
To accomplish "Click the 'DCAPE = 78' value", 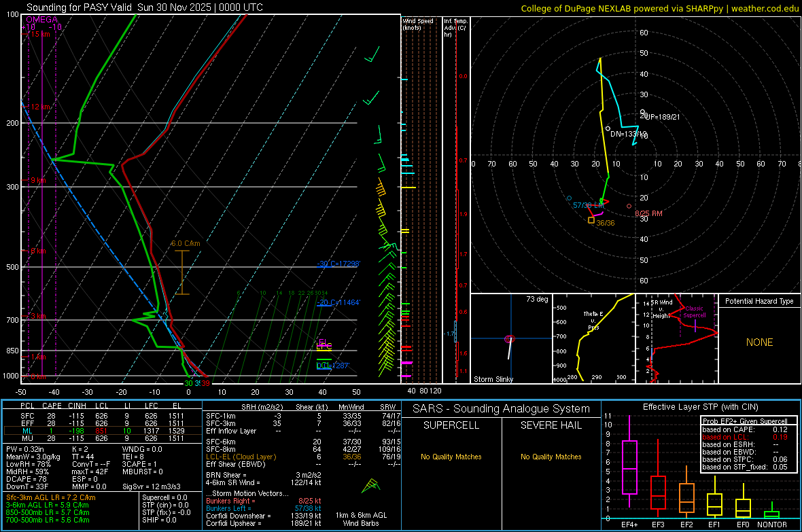I will [x=26, y=479].
